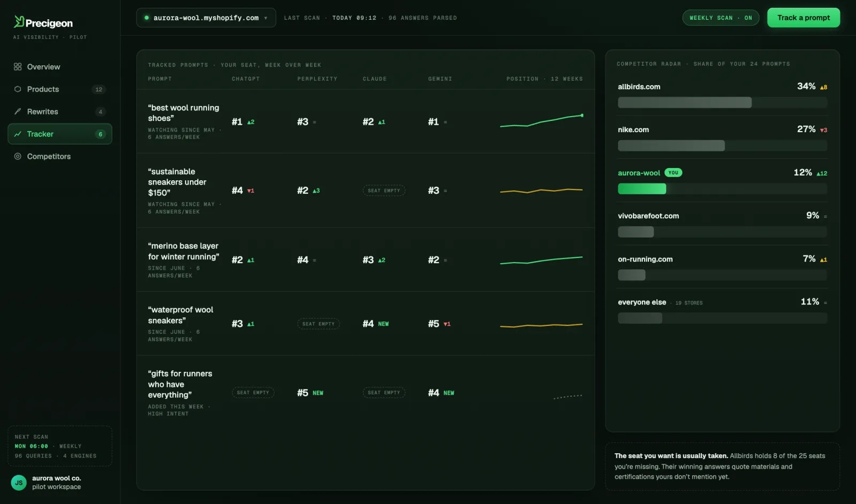
Task: Open the sustainable sneakers position sparkline
Action: tap(541, 190)
